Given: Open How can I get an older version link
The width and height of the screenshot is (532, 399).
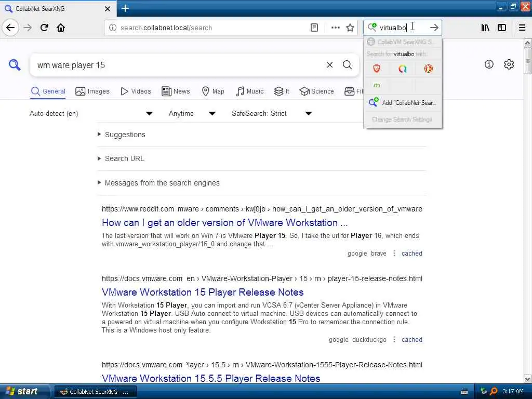Looking at the screenshot, I should (224, 222).
